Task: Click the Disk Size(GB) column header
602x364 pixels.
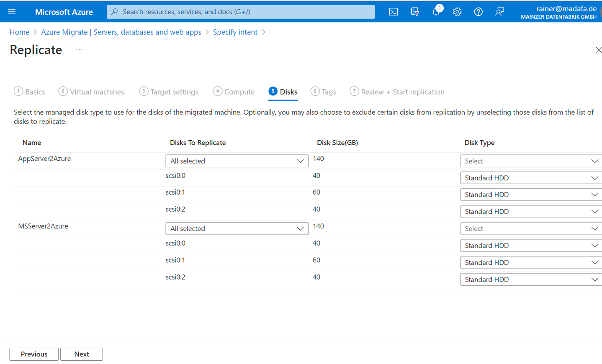Action: pos(337,143)
